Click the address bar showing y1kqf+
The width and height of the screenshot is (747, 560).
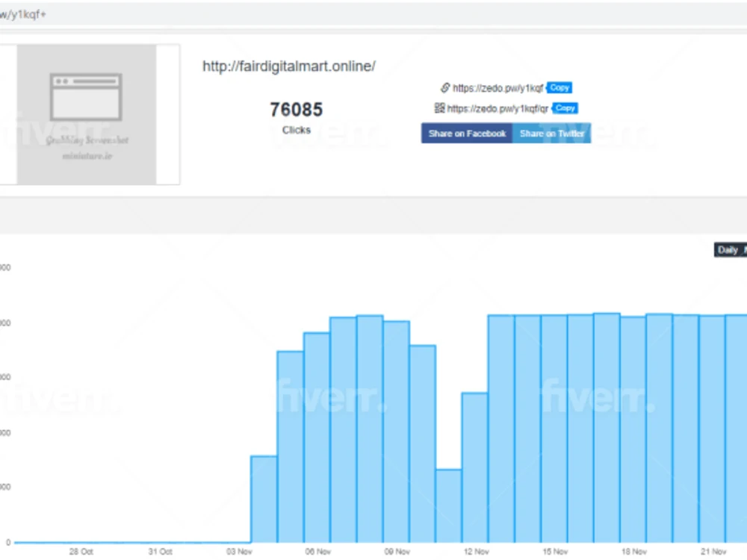click(373, 14)
